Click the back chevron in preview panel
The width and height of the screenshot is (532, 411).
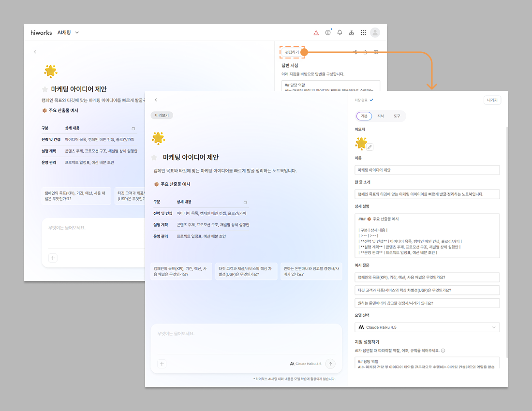[x=156, y=100]
